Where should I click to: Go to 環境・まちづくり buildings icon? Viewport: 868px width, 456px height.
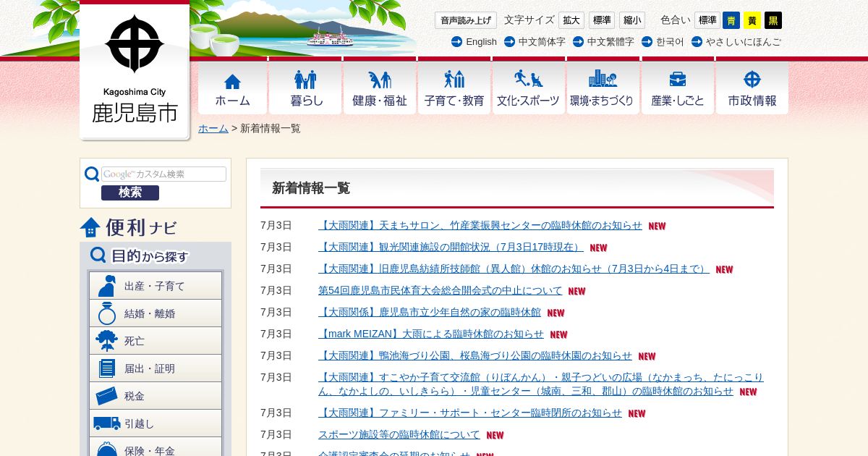point(603,79)
